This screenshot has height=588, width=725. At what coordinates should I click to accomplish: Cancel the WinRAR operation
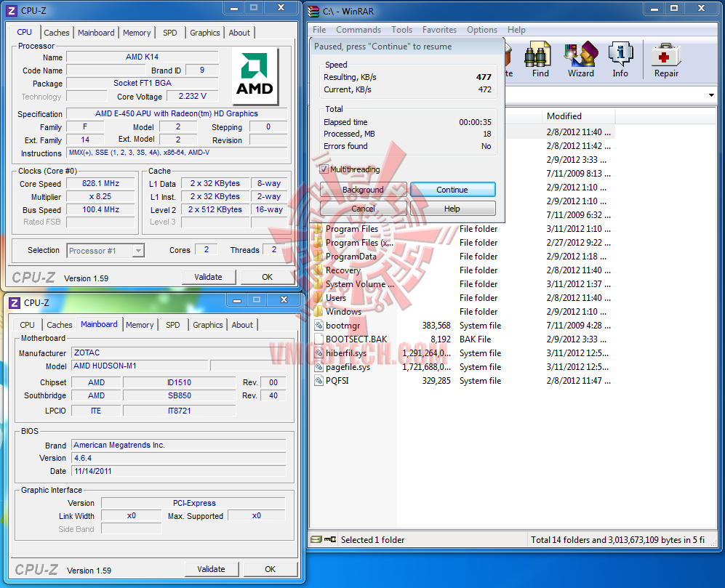pos(363,209)
